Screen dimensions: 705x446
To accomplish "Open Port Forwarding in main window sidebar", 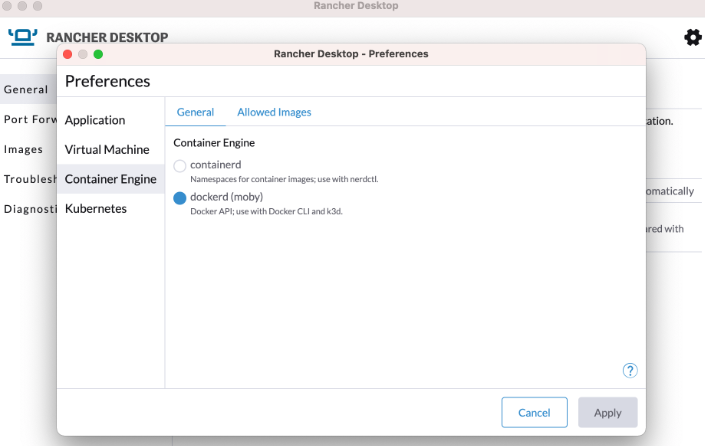I will (28, 119).
